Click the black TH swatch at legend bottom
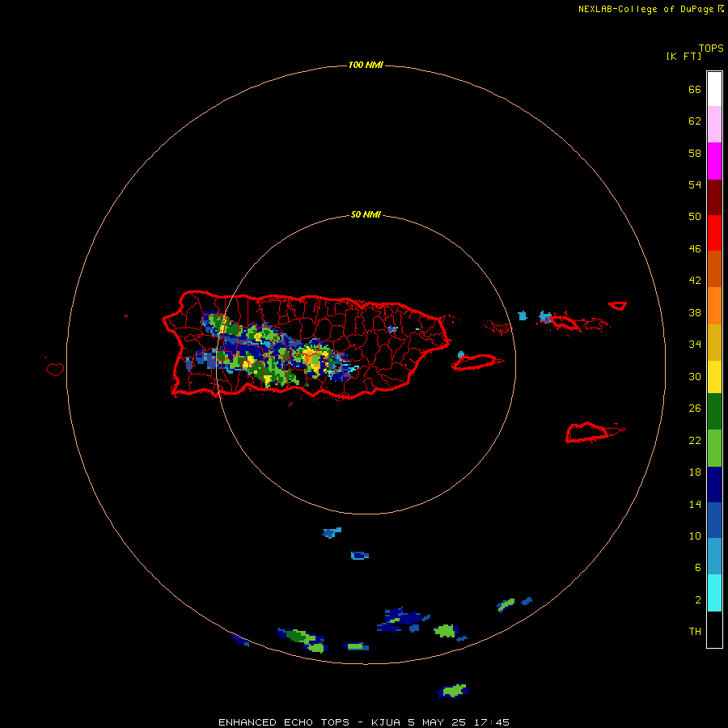Viewport: 728px width, 728px height. click(x=714, y=629)
